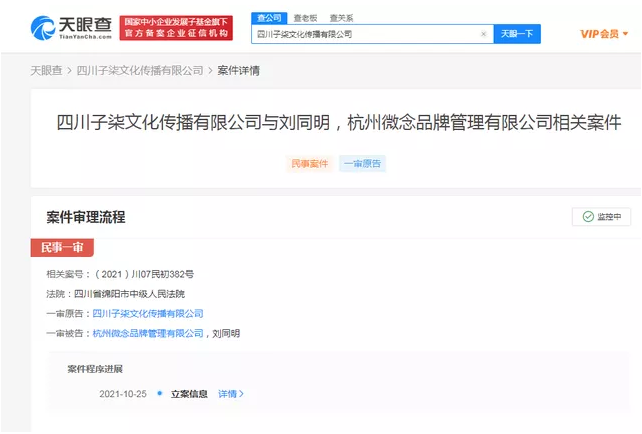Image resolution: width=642 pixels, height=434 pixels.
Task: Clear the search box with the X icon
Action: pyautogui.click(x=483, y=34)
